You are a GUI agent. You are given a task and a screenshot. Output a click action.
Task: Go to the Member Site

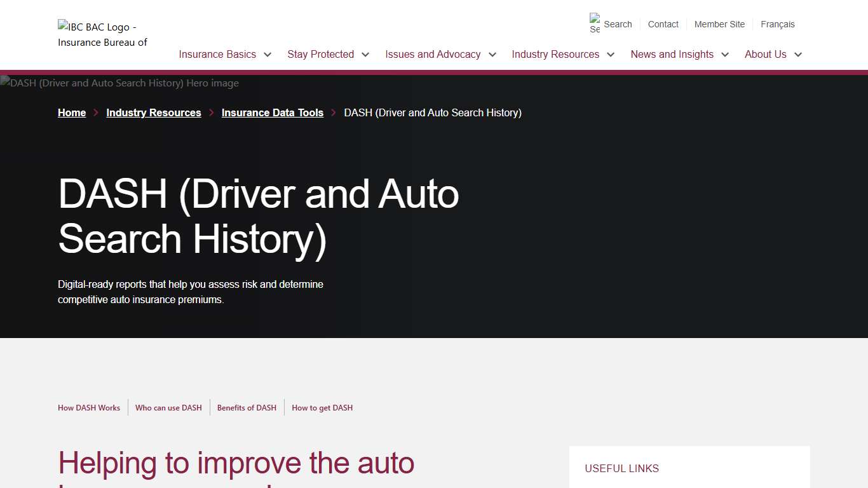(x=719, y=24)
